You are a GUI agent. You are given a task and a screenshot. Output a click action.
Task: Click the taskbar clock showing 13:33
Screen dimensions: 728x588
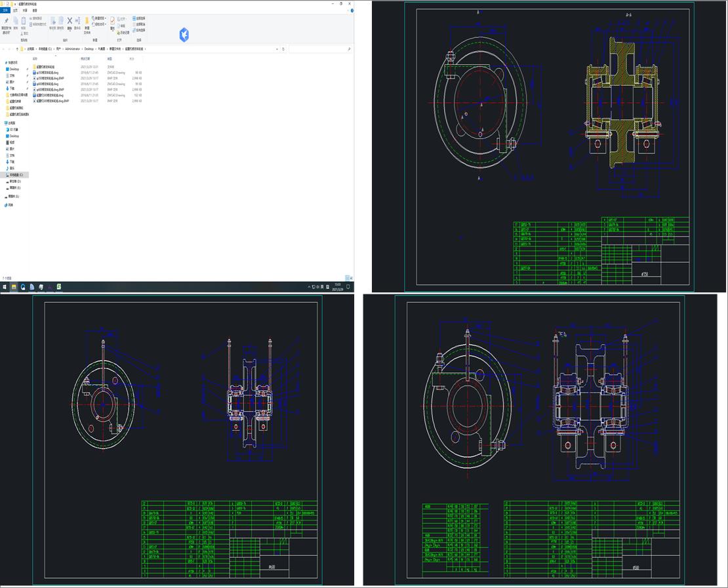[x=338, y=287]
